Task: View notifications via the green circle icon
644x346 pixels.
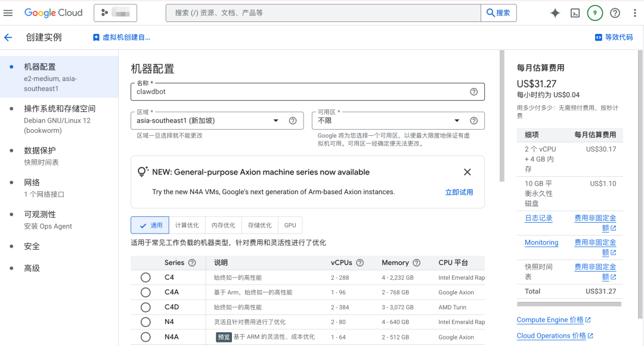Action: click(594, 13)
